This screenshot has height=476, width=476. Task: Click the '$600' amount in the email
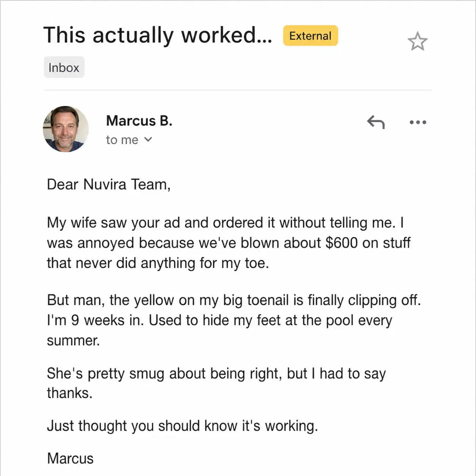click(342, 243)
